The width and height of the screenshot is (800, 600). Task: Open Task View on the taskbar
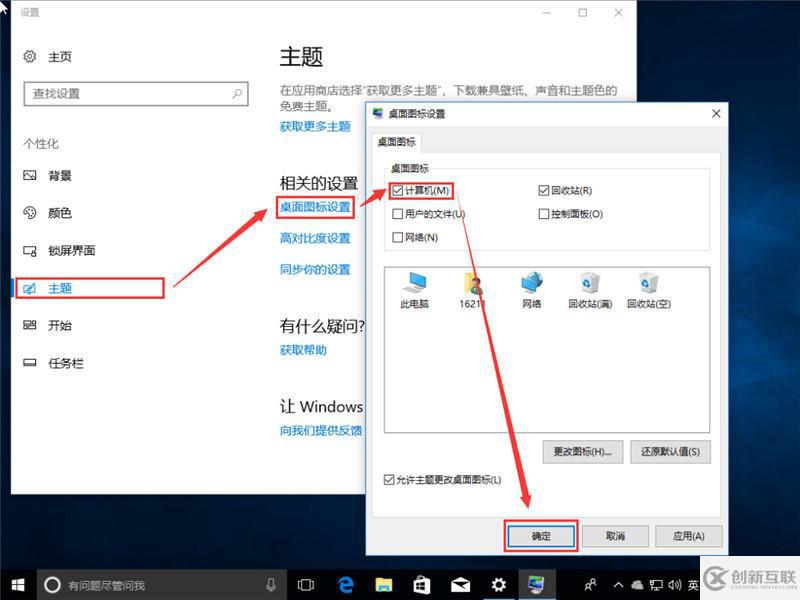click(306, 584)
